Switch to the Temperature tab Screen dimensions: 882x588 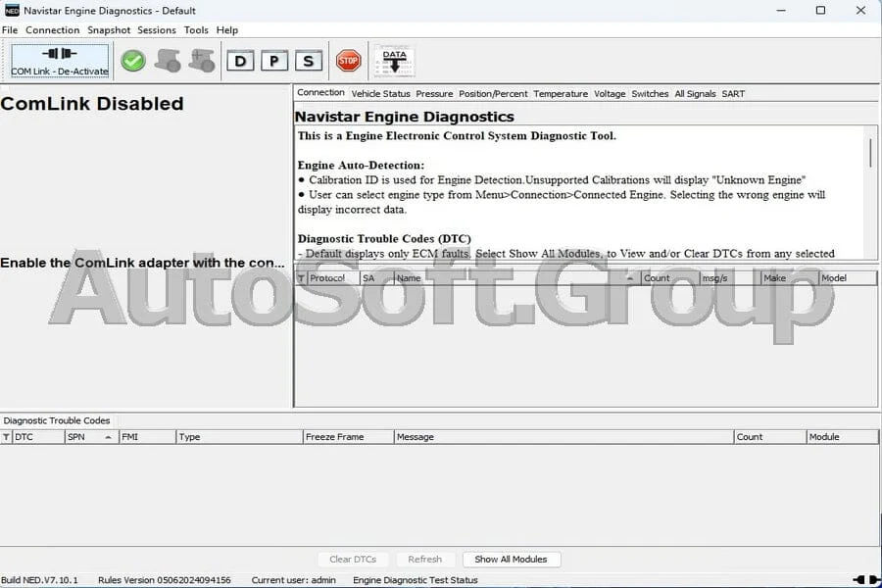[x=561, y=94]
